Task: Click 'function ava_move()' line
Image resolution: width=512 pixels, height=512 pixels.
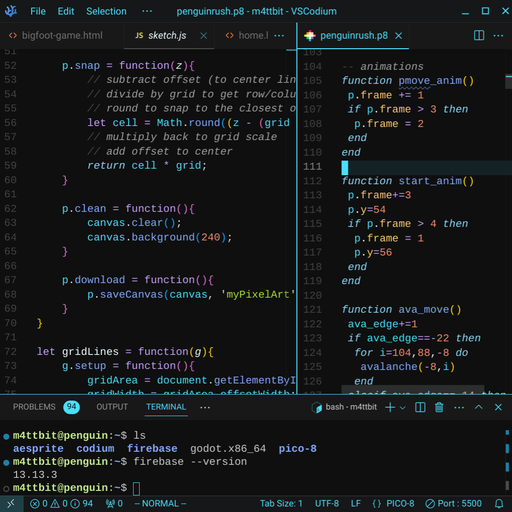Action: [401, 310]
